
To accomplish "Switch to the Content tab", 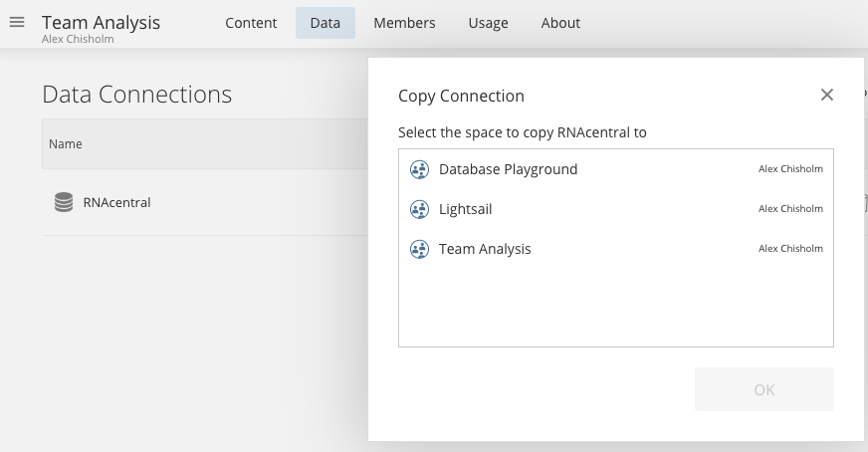I will (x=251, y=23).
